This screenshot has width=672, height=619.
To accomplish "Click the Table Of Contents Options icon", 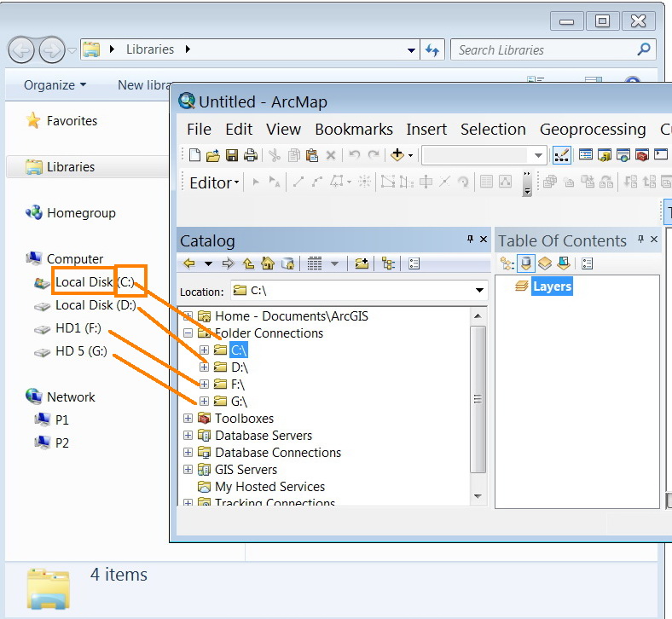I will [x=587, y=263].
